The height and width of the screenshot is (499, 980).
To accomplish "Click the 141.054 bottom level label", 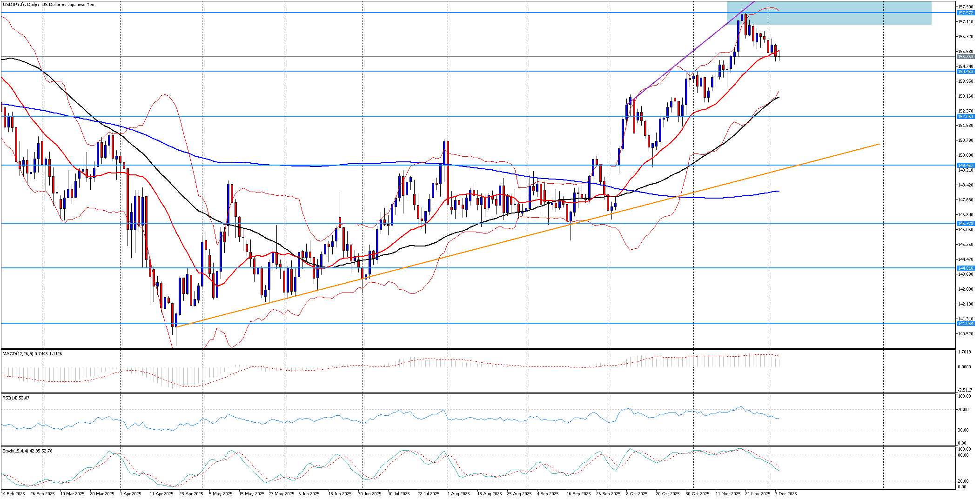I will point(965,324).
